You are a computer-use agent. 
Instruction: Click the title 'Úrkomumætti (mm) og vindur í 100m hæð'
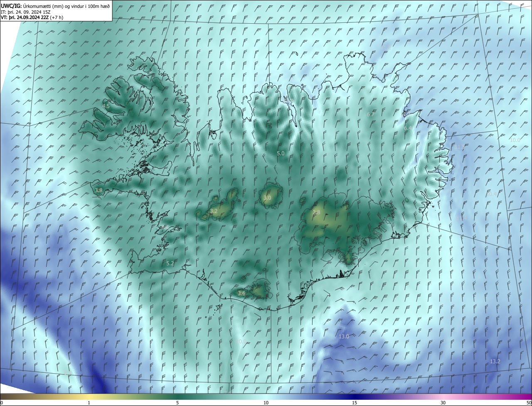[x=66, y=6]
